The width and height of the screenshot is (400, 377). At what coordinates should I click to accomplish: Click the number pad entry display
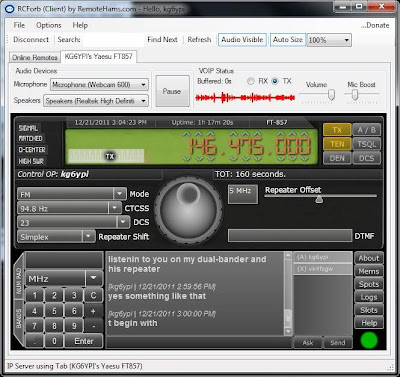64,260
